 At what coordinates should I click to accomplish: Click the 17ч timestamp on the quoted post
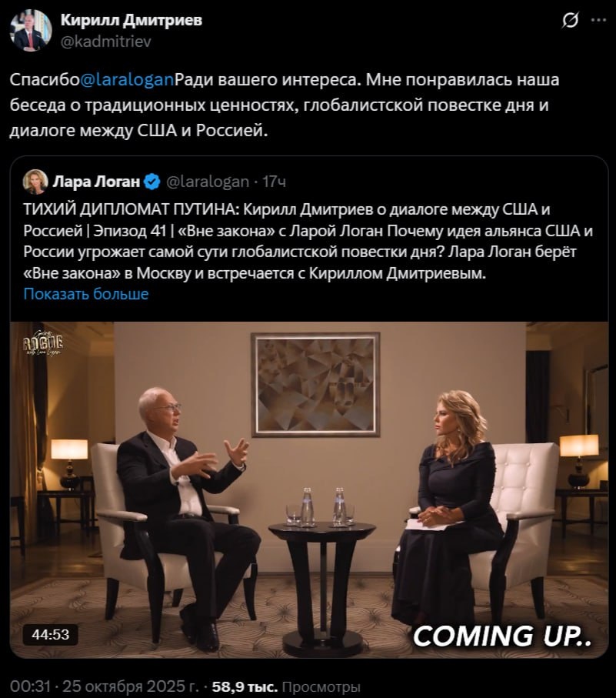tap(274, 182)
